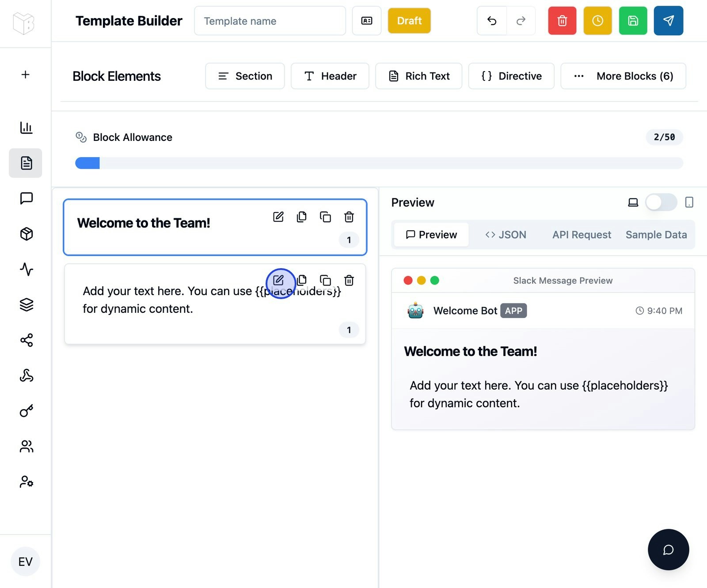
Task: Click the Block Allowance label
Action: pyautogui.click(x=133, y=137)
